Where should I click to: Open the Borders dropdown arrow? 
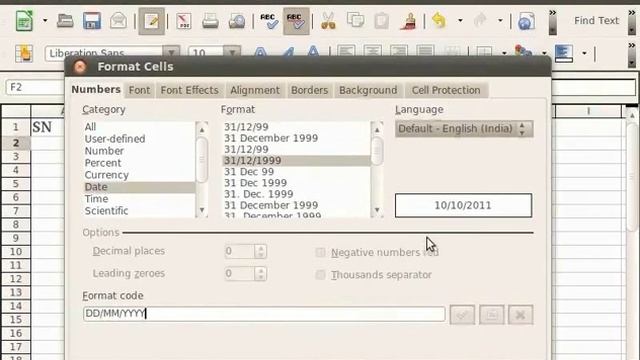[x=504, y=53]
